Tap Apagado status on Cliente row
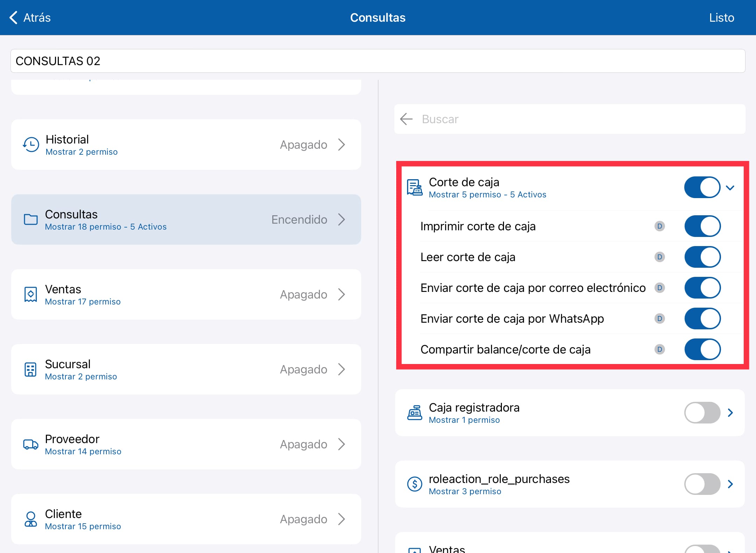This screenshot has width=756, height=553. 303,519
